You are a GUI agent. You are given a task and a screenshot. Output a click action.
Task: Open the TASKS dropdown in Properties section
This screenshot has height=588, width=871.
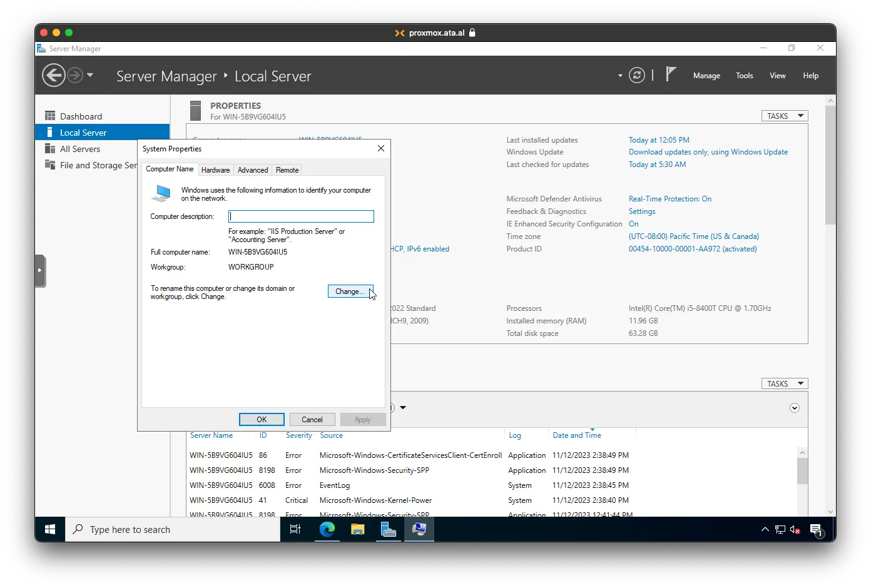click(785, 116)
